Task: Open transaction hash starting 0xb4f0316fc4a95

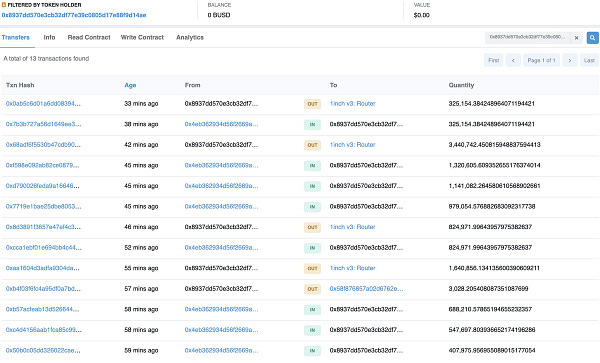Action: coord(43,289)
